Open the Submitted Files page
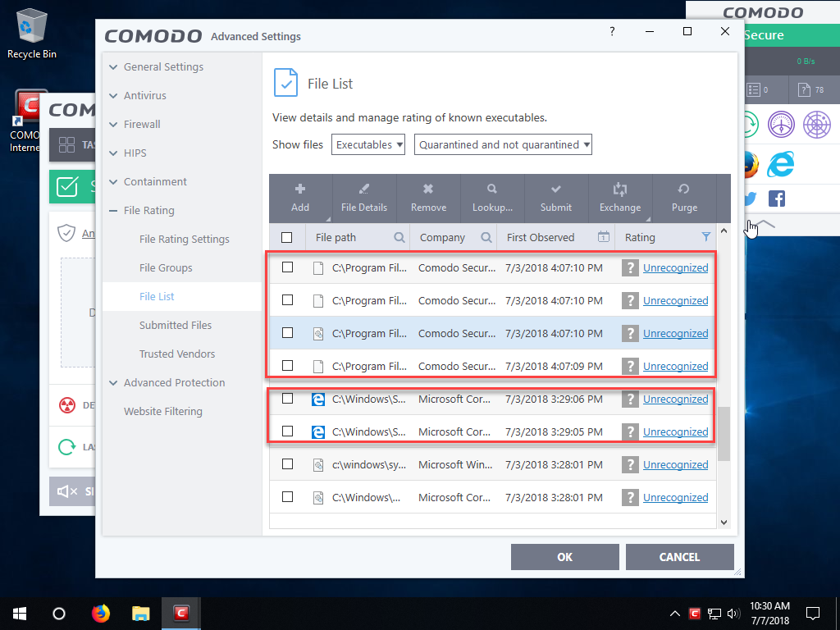The height and width of the screenshot is (630, 840). [x=176, y=325]
